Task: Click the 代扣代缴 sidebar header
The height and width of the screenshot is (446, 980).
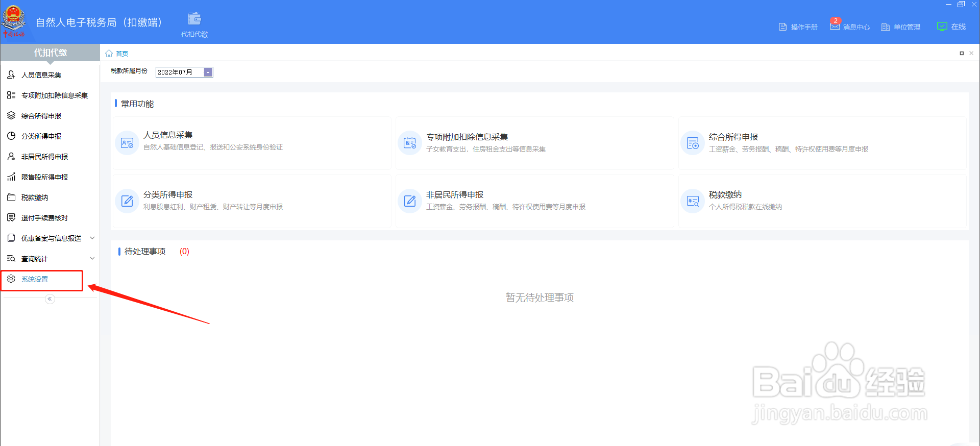Action: tap(50, 53)
